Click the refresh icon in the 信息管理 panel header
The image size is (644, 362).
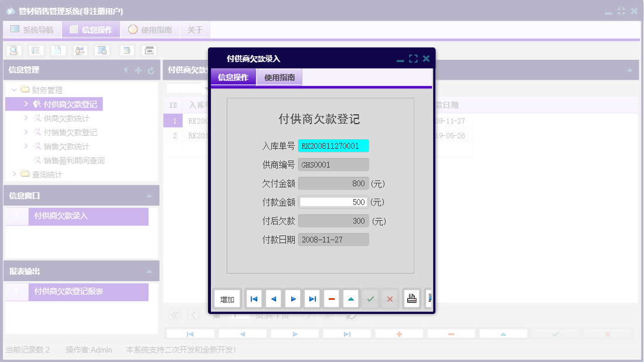tap(151, 69)
